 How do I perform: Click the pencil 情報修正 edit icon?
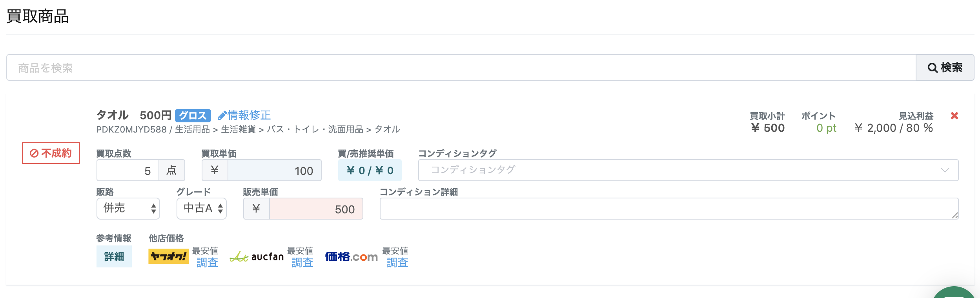click(222, 116)
